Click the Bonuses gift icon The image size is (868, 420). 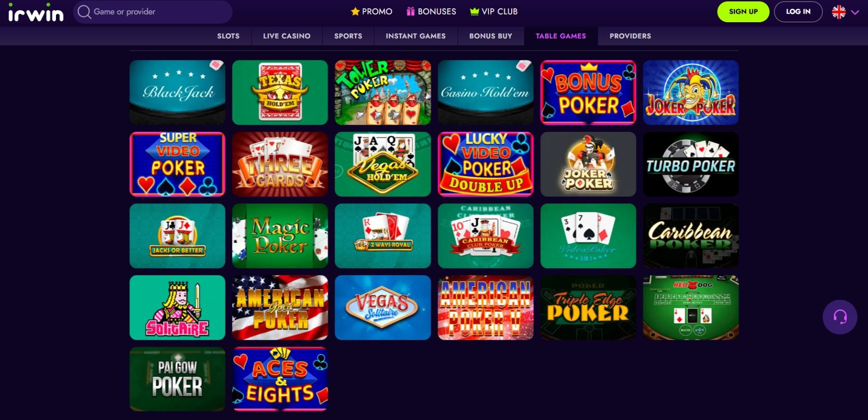(411, 12)
